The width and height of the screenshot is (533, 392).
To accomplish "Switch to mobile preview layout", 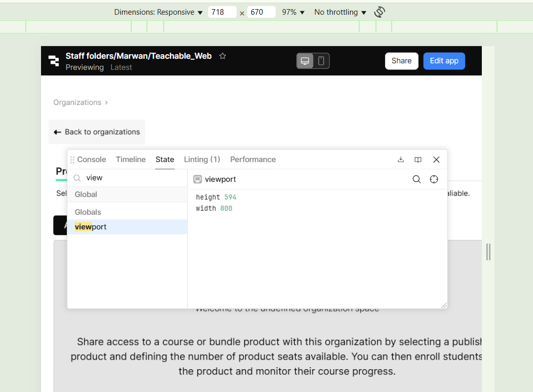I will (x=321, y=61).
